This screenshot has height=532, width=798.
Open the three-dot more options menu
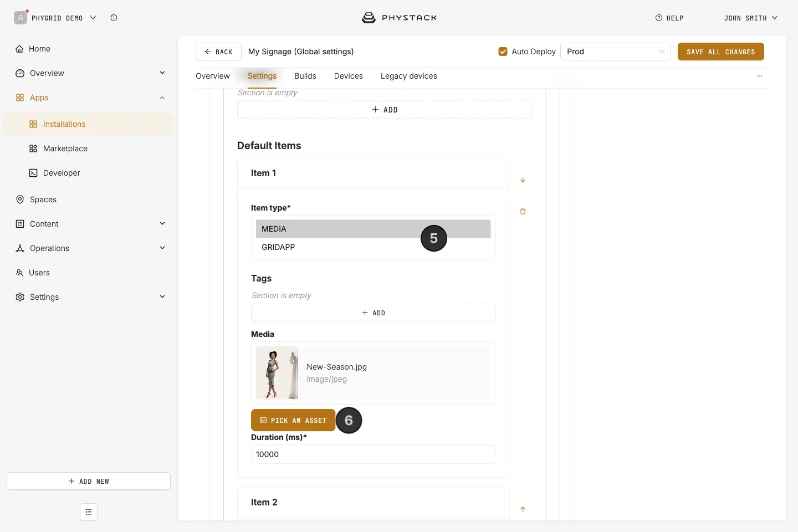[760, 76]
